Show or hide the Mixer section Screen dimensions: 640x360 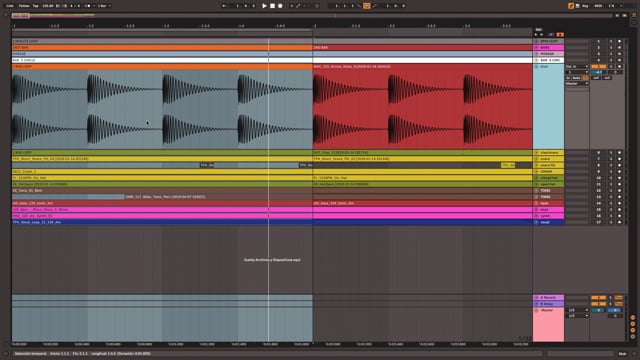tap(633, 330)
